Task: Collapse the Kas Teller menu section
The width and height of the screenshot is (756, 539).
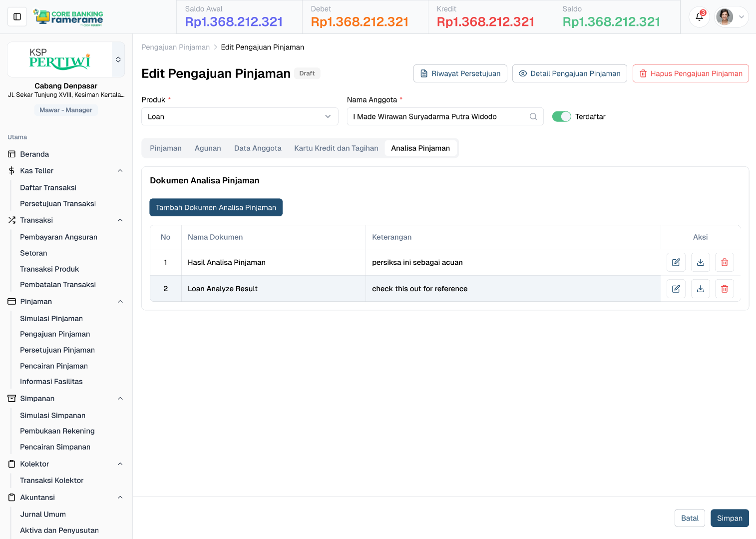Action: click(120, 171)
